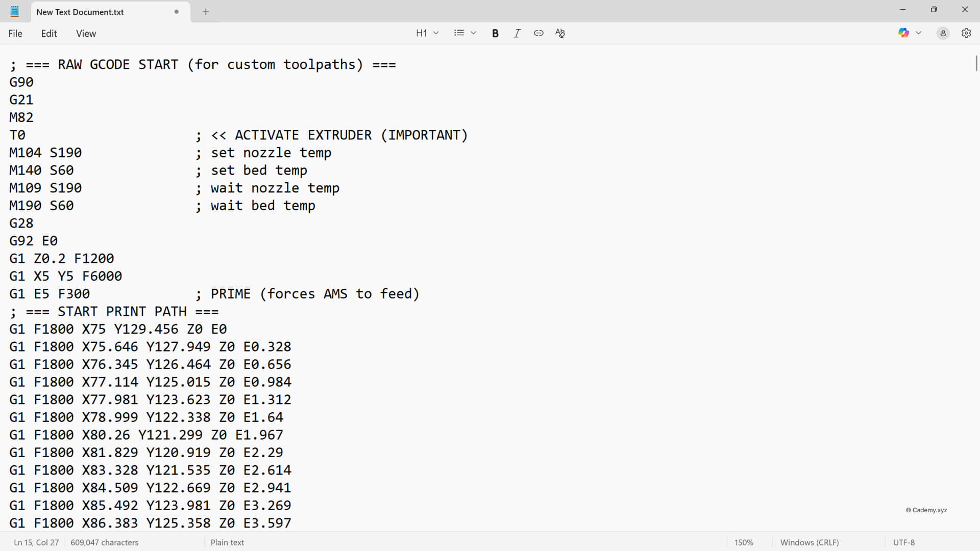This screenshot has height=551, width=980.
Task: Expand the H1 heading dropdown
Action: tap(427, 33)
